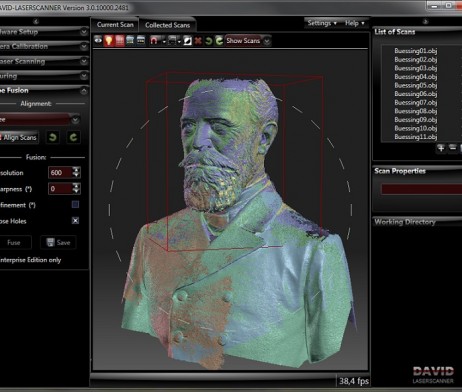
Task: Switch to the Collected Scans tab
Action: tap(167, 25)
